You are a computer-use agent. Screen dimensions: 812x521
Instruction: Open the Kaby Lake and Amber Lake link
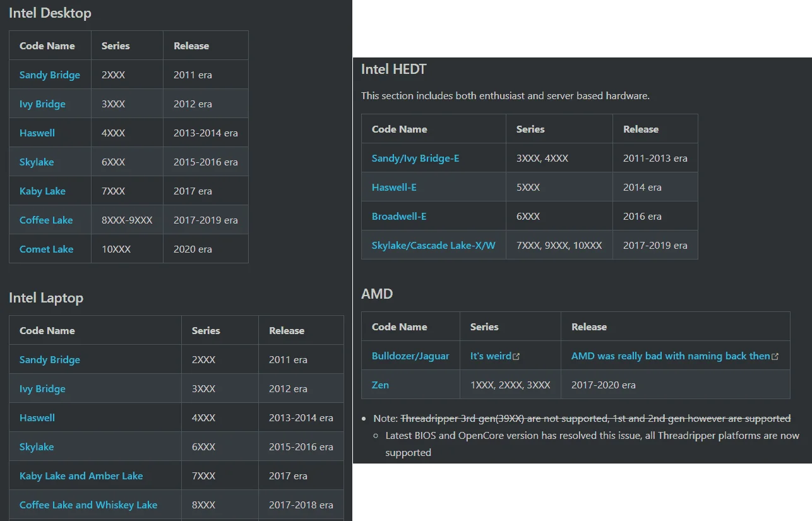81,476
